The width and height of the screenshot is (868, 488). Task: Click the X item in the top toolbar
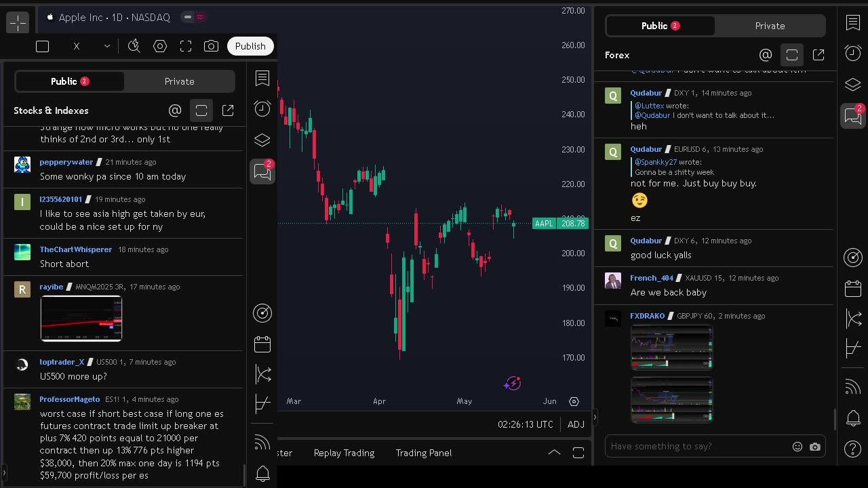[77, 46]
